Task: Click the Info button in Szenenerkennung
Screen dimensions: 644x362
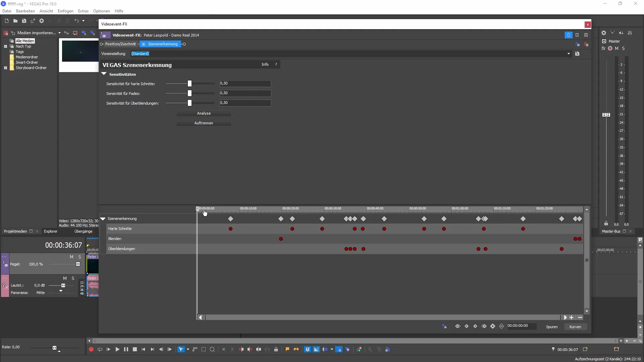Action: point(265,64)
